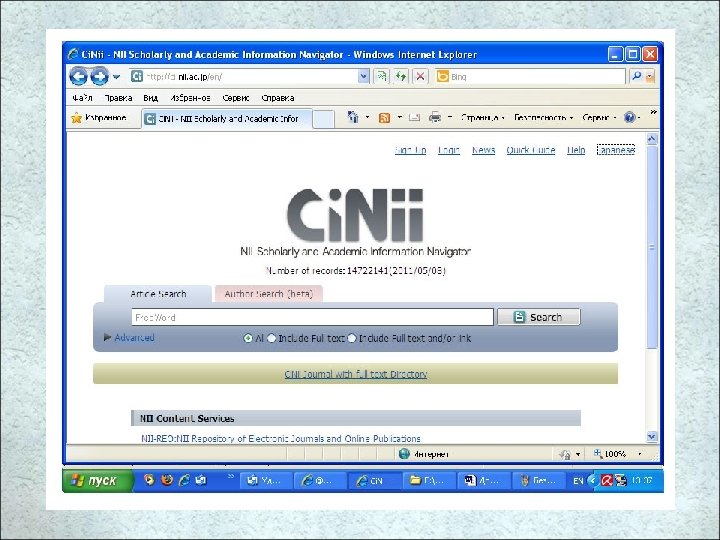
Task: Click the browser Forward arrow button
Action: click(99, 76)
